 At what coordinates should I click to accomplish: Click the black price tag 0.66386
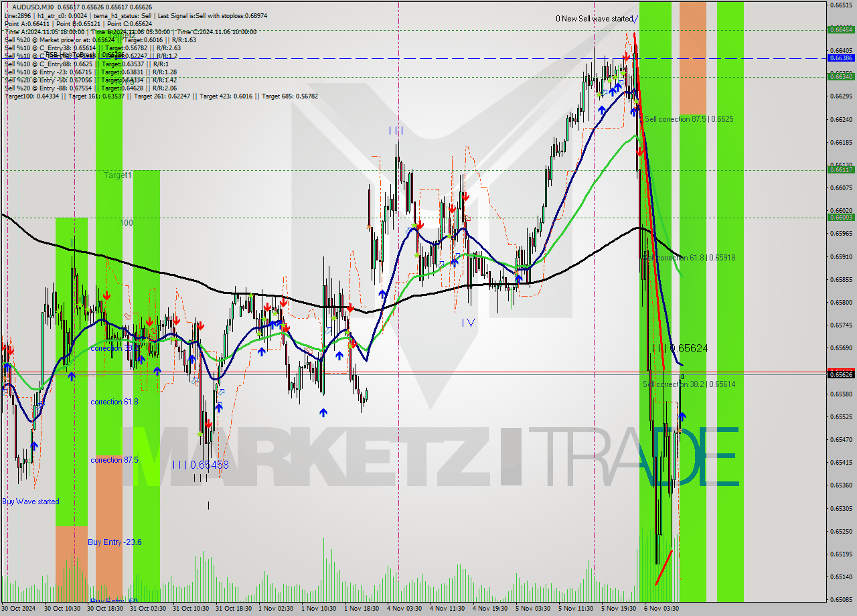click(x=840, y=58)
